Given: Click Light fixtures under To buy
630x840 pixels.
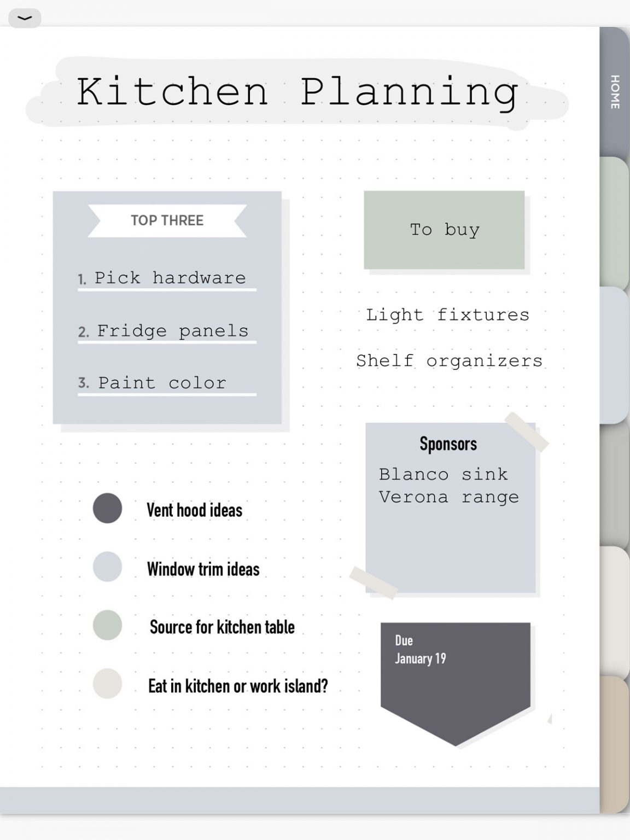Looking at the screenshot, I should (x=448, y=314).
